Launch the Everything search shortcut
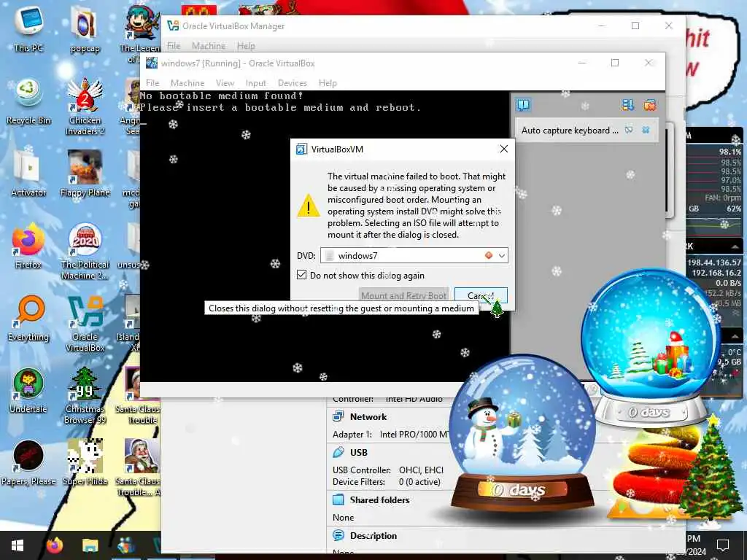Viewport: 747px width, 560px height. coord(28,318)
